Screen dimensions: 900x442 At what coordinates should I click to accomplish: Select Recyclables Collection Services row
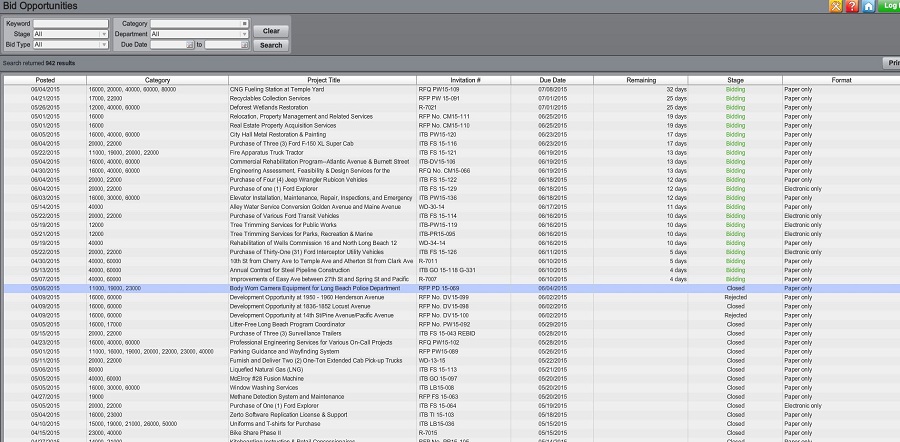452,99
